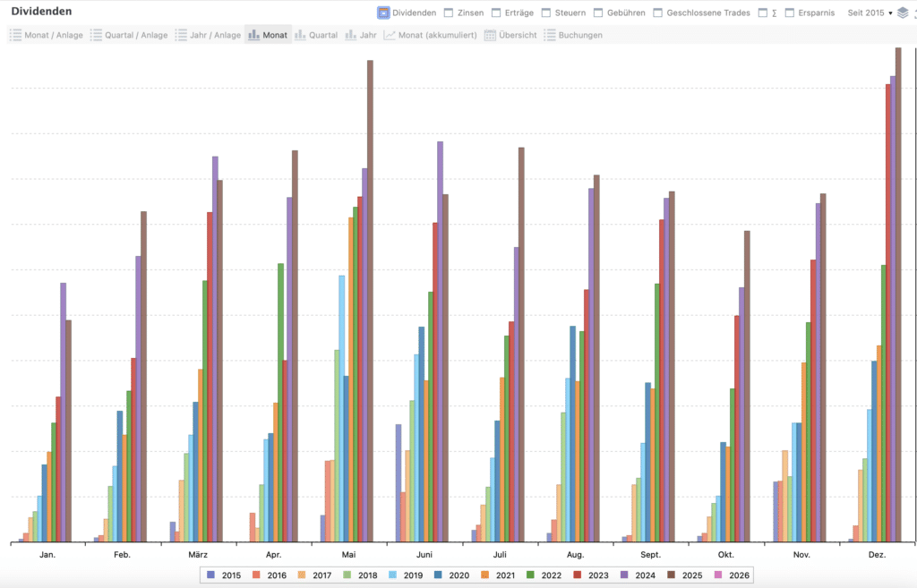Click the list icon next to Buchungen
917x588 pixels.
click(x=550, y=35)
